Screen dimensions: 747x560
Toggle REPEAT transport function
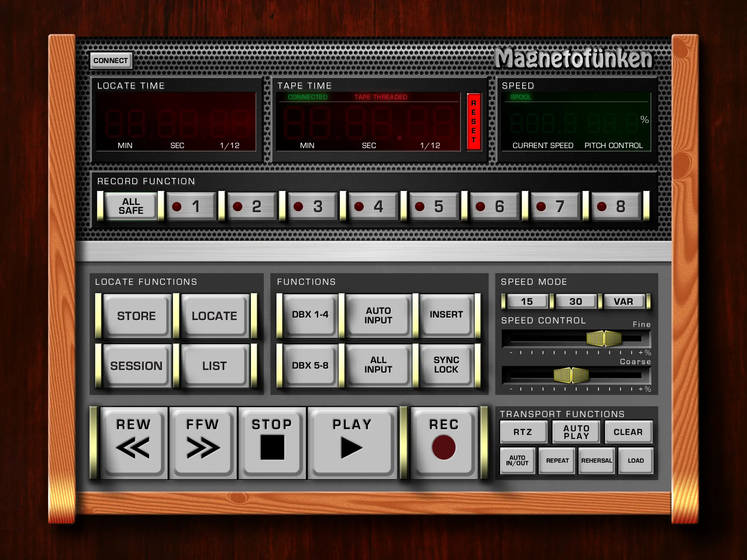tap(557, 461)
